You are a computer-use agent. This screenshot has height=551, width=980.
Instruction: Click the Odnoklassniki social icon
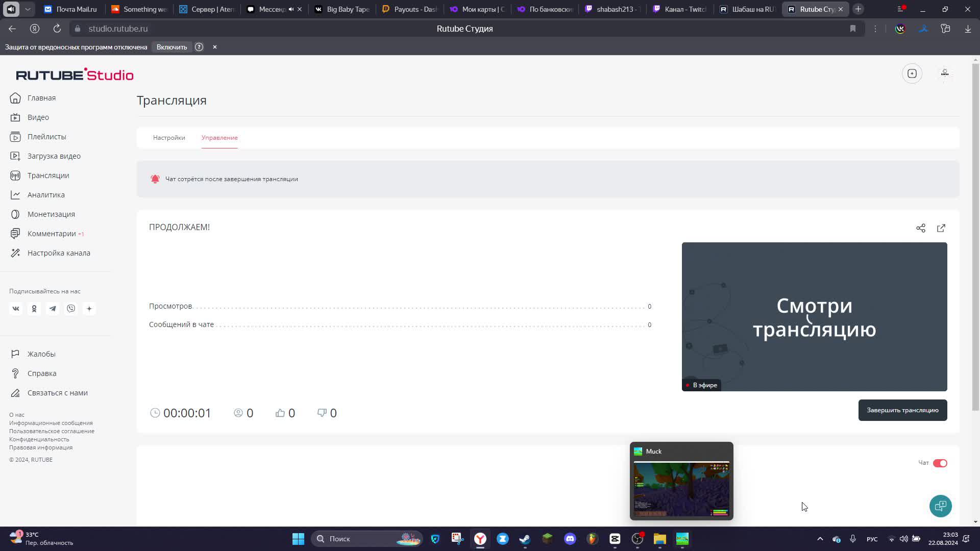[x=34, y=309]
